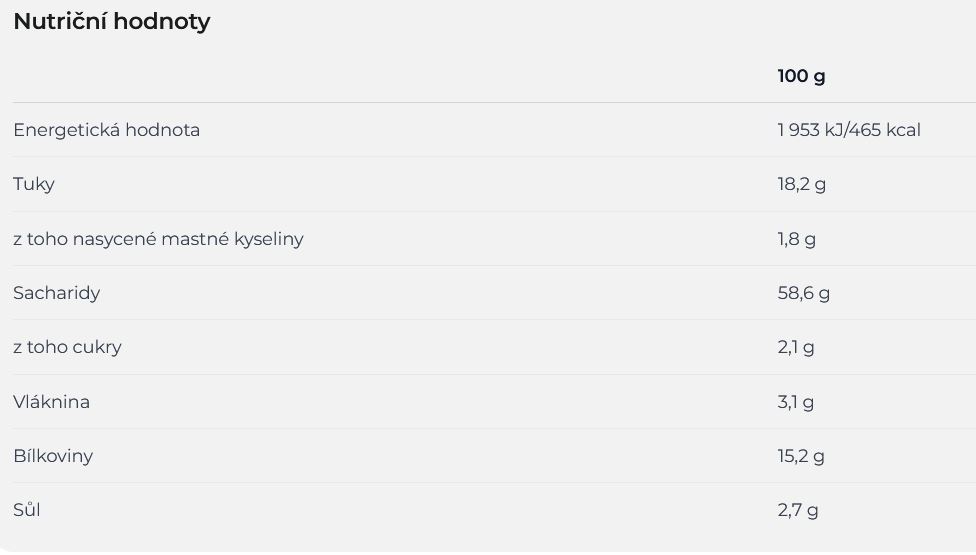Click the Nutriční hodnoty heading

click(112, 22)
